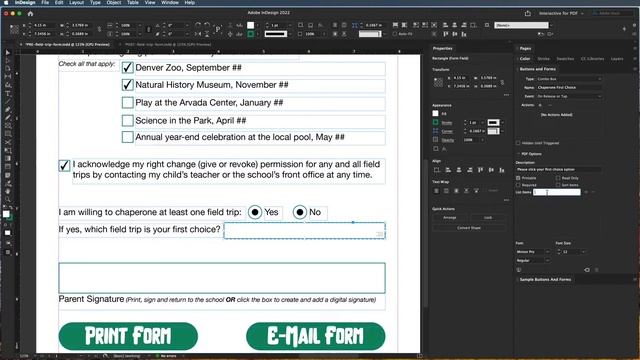Click the Corner icon in Appearance section

(x=436, y=131)
